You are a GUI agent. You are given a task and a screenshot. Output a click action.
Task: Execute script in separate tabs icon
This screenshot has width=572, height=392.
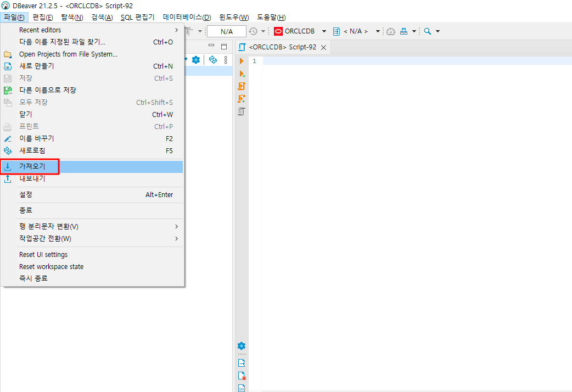(x=242, y=98)
